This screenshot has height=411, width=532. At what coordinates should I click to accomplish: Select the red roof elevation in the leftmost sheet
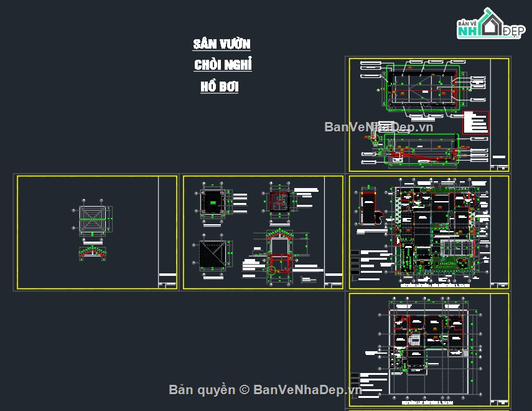click(x=92, y=253)
